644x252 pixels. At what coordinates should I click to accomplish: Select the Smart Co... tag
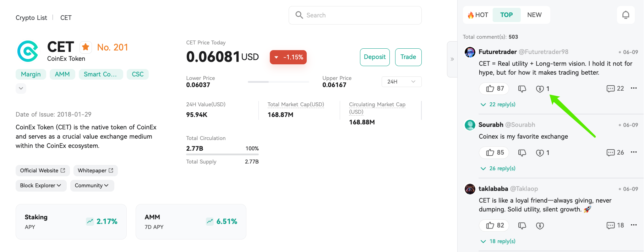click(x=100, y=74)
